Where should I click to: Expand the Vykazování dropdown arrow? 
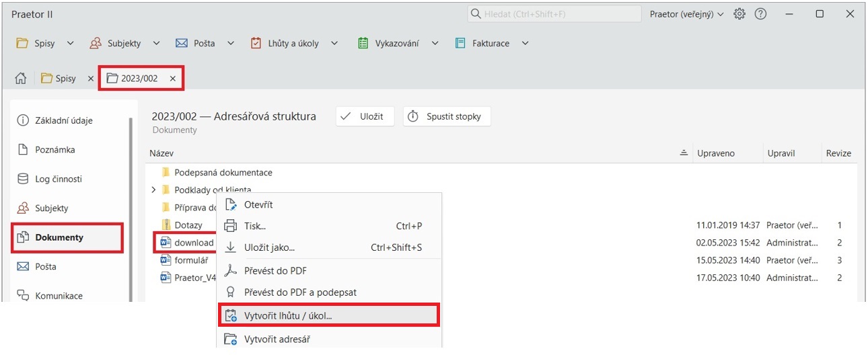435,43
